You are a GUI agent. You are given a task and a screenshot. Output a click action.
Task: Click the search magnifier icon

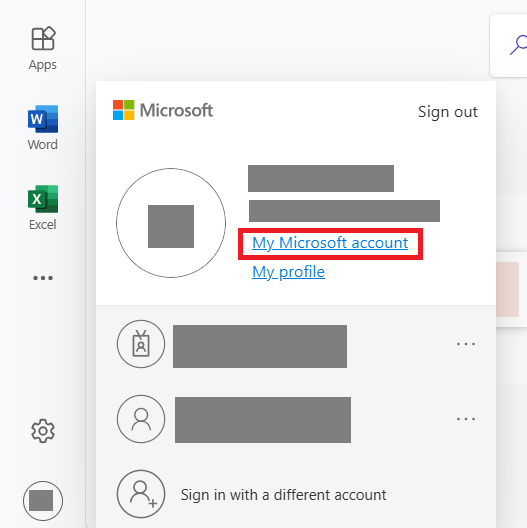pos(519,45)
